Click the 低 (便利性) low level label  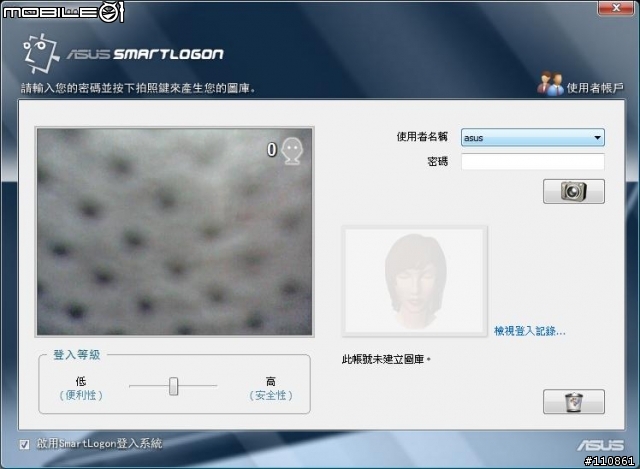pyautogui.click(x=81, y=388)
